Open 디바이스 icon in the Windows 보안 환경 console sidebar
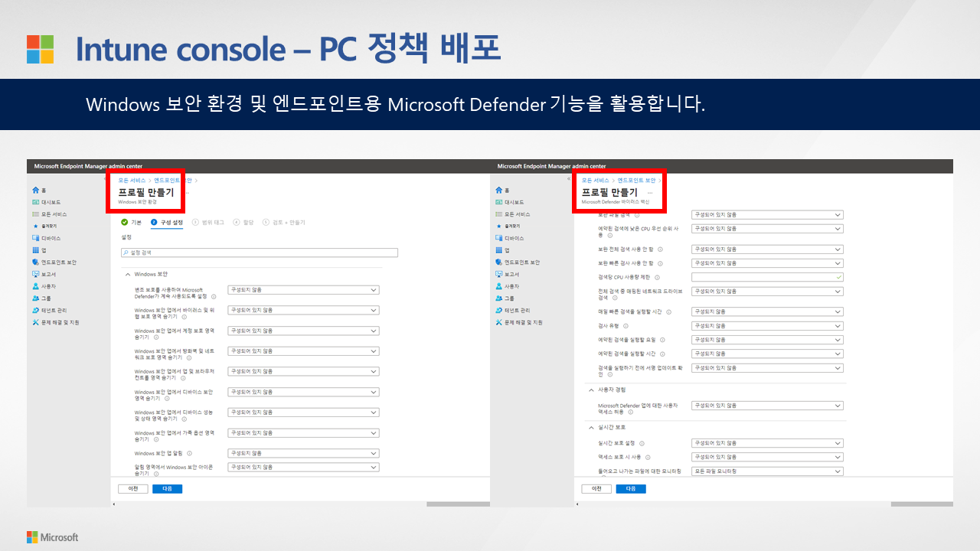This screenshot has height=551, width=980. (x=35, y=238)
